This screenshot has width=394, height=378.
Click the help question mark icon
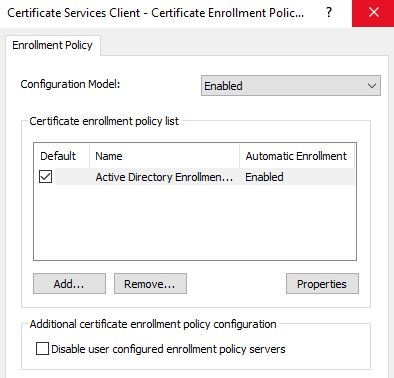coord(329,13)
